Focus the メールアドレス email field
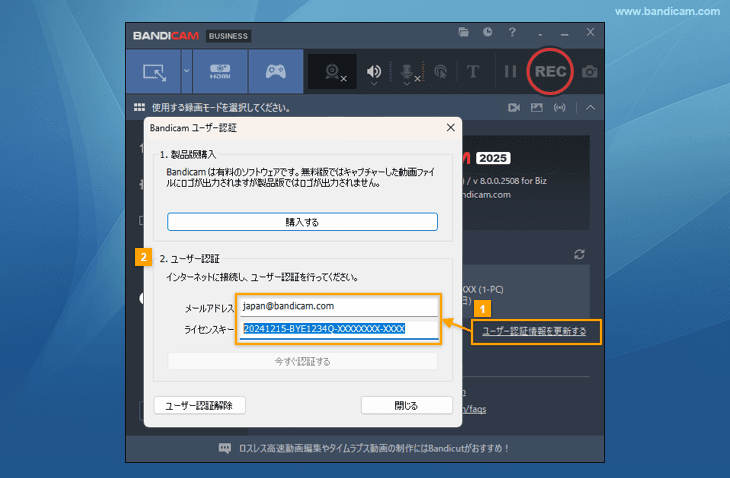 (339, 306)
